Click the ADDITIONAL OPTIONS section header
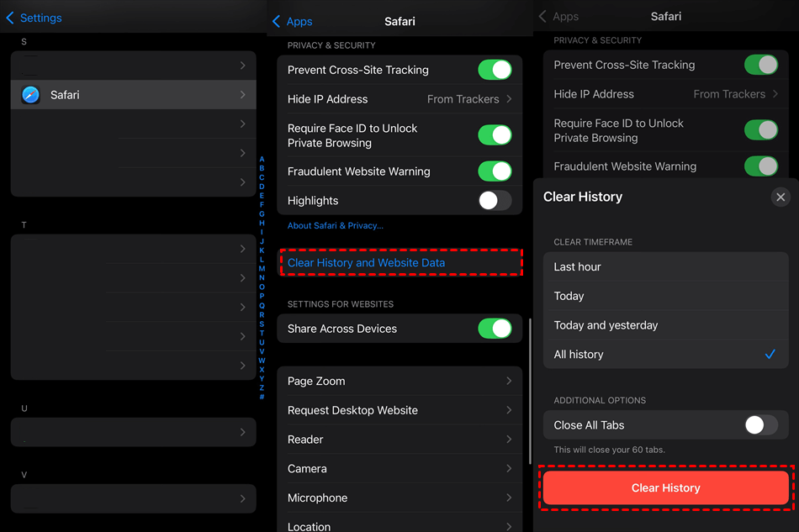This screenshot has height=532, width=799. (x=600, y=400)
